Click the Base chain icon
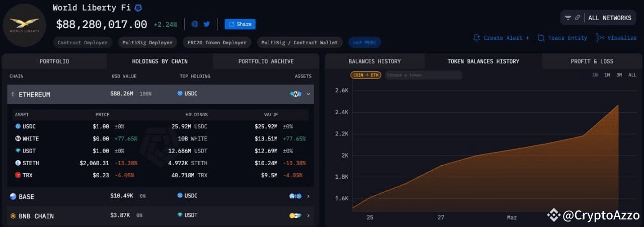 click(13, 197)
